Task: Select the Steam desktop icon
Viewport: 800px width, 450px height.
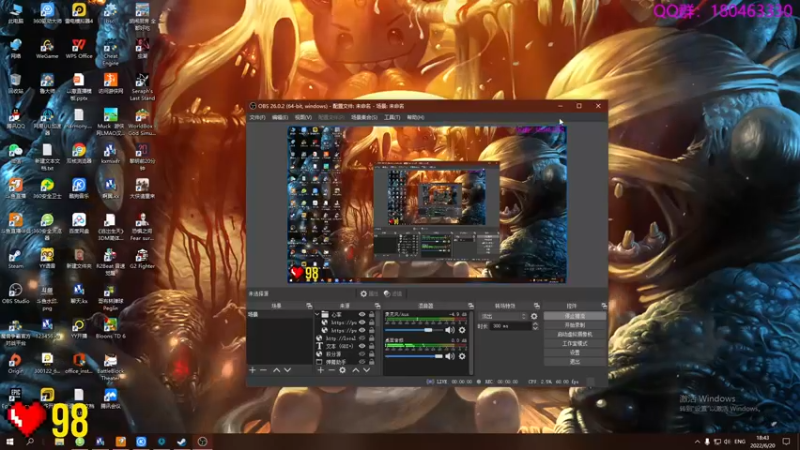Action: point(15,259)
